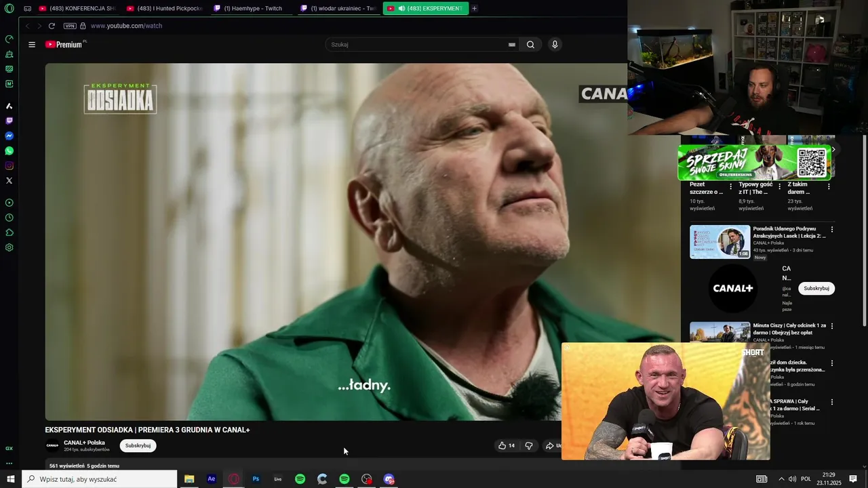868x488 pixels.
Task: Open Ableton Live from taskbar
Action: coord(278,479)
